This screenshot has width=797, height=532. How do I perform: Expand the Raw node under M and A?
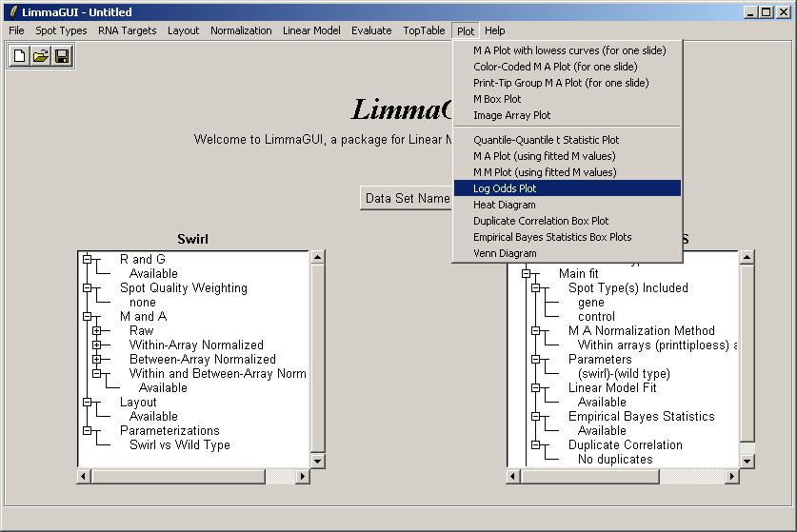point(96,330)
